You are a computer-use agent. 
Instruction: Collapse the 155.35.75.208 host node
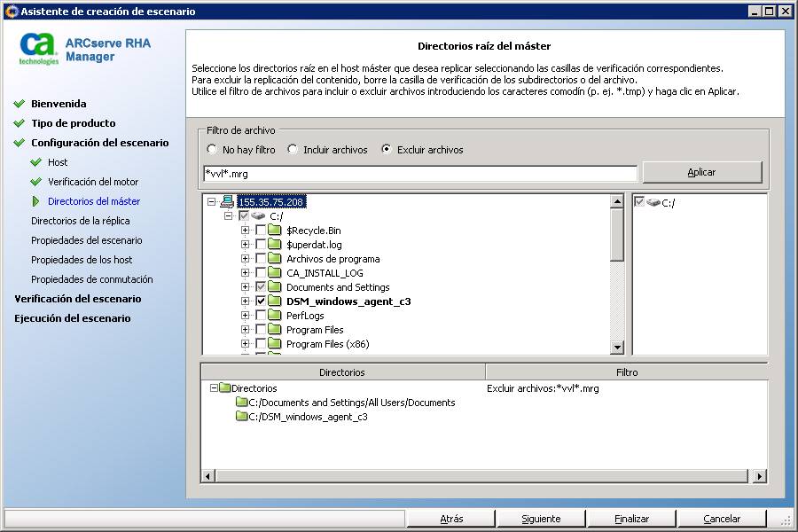click(x=212, y=202)
